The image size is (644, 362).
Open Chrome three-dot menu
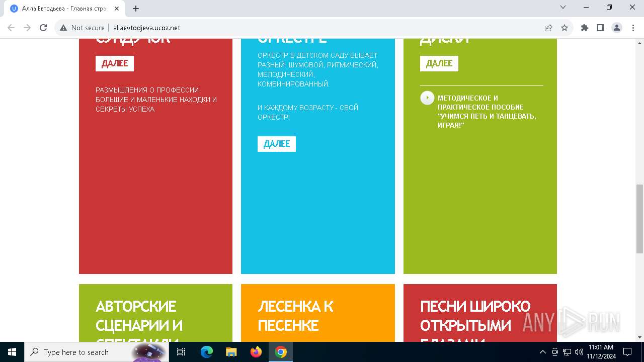coord(632,28)
